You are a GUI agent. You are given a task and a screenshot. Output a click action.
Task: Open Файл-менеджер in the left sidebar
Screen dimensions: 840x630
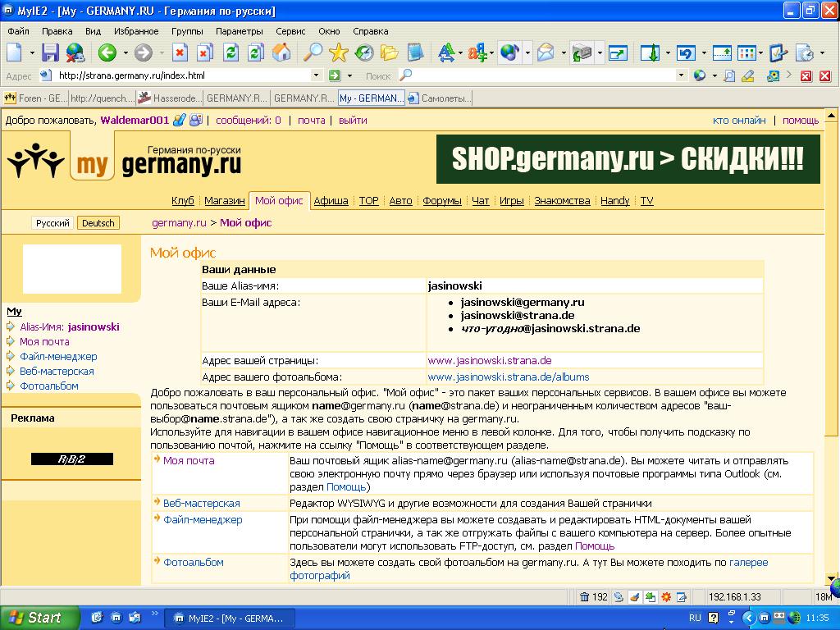(x=58, y=356)
